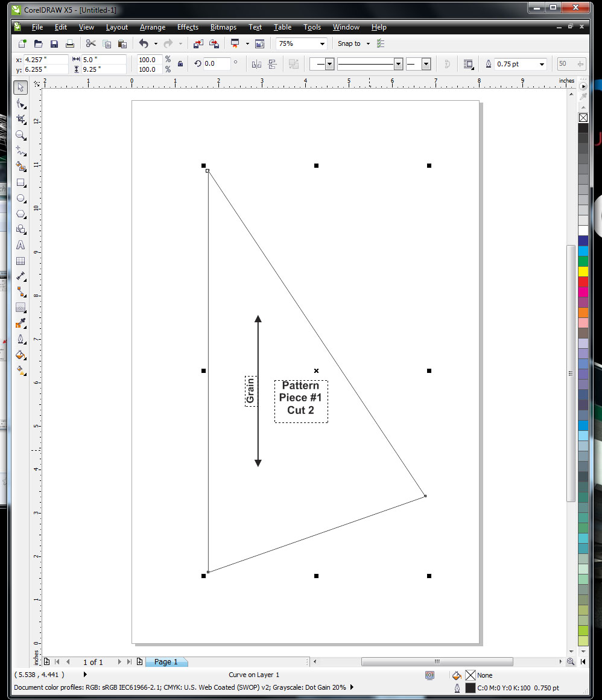
Task: Undo the last action
Action: [x=144, y=43]
